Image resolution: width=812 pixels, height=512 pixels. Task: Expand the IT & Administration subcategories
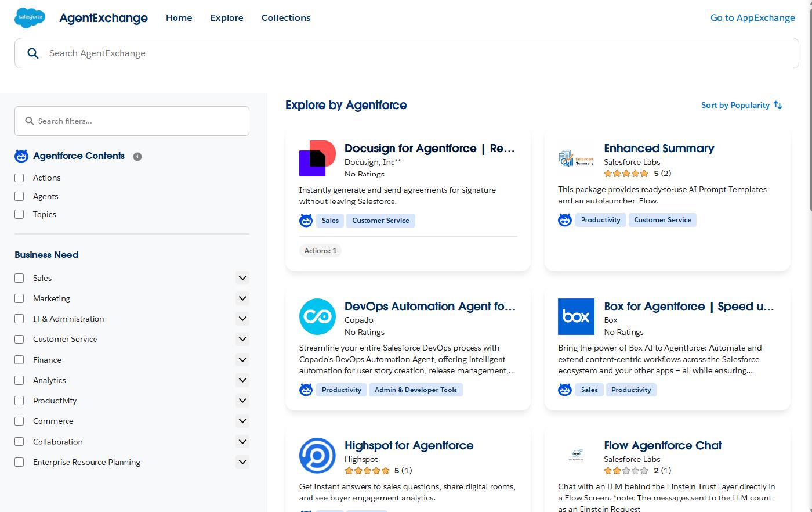[242, 319]
